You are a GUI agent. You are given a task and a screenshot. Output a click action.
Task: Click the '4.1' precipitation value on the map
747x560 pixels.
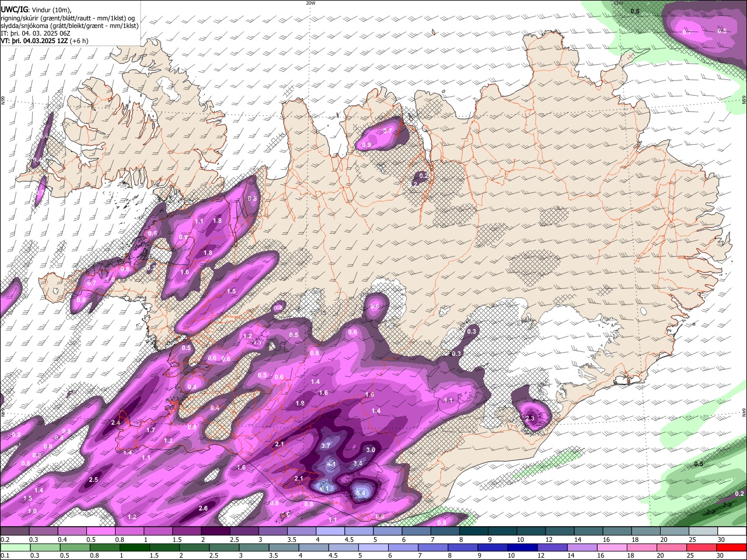tap(331, 464)
